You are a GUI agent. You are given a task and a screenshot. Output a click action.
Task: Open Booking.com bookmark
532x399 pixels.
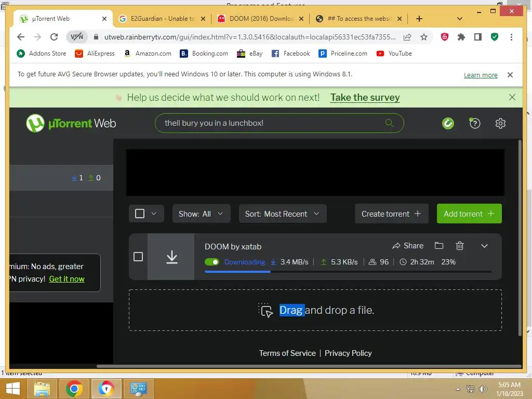tap(204, 54)
